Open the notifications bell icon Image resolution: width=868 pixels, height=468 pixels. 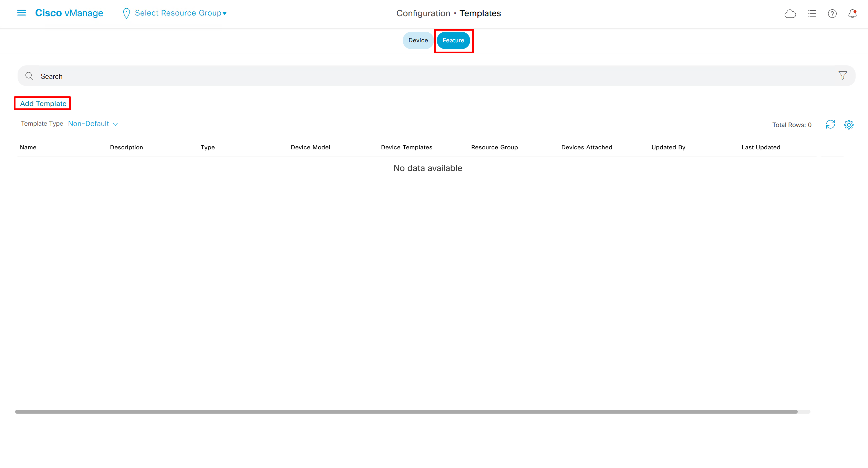pos(852,14)
